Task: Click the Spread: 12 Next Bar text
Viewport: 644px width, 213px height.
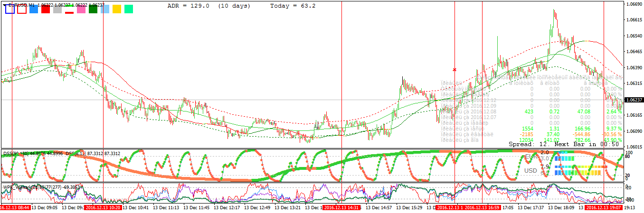Action: pyautogui.click(x=564, y=144)
